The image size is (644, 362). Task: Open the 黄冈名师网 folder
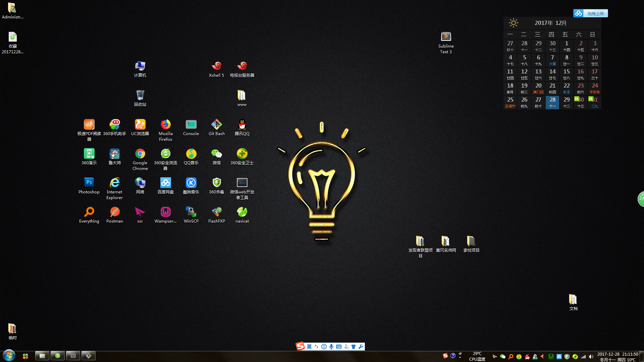[446, 244]
